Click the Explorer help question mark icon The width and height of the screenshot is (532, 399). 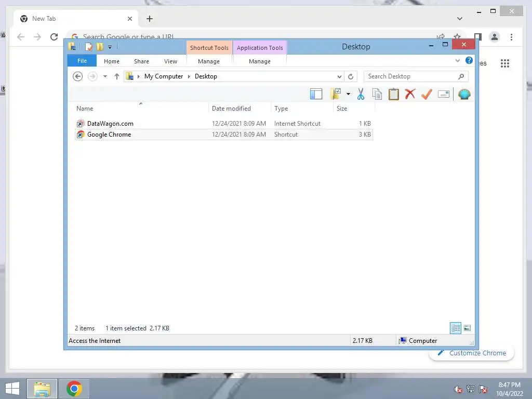tap(469, 60)
